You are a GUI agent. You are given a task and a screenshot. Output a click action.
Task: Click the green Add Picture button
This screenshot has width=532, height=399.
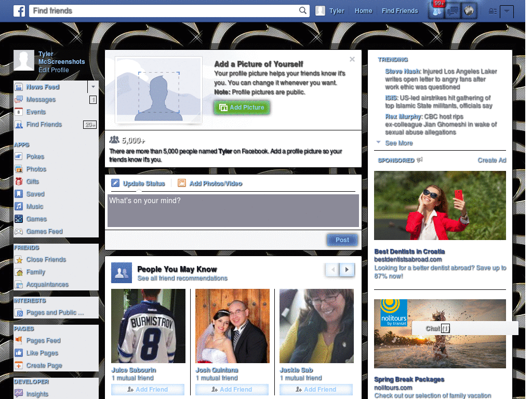pyautogui.click(x=242, y=108)
